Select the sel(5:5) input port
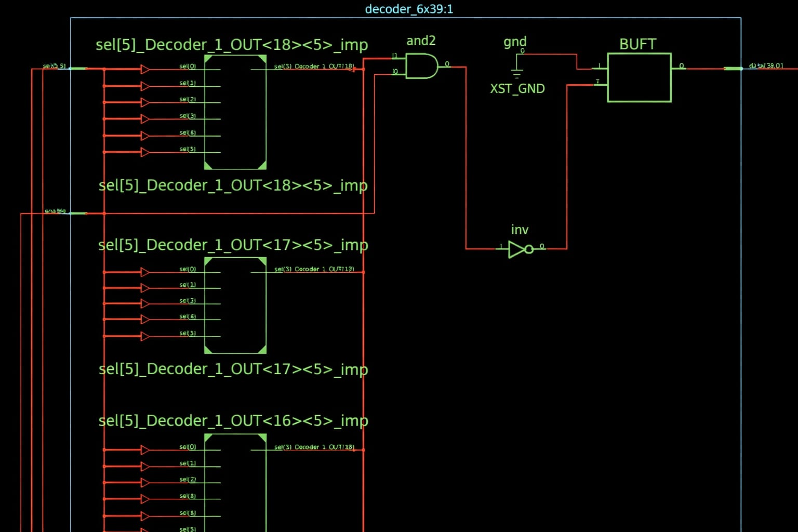798x532 pixels. click(x=77, y=69)
